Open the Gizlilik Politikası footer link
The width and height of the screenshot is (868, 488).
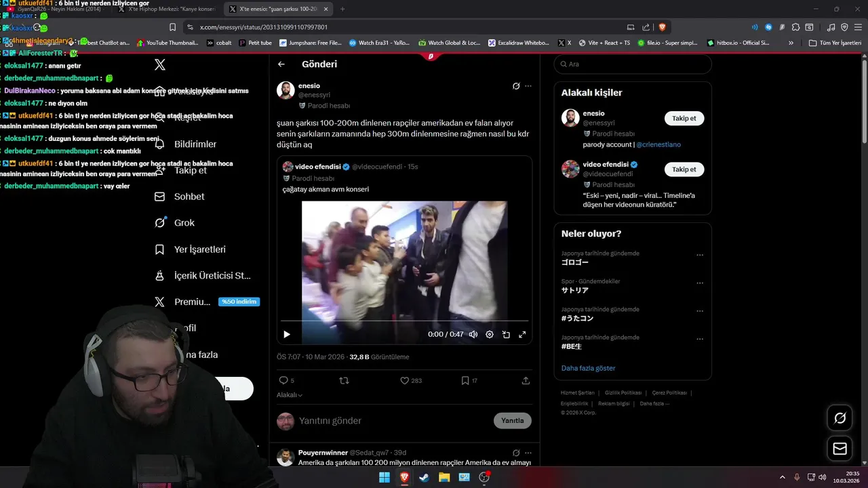click(623, 393)
